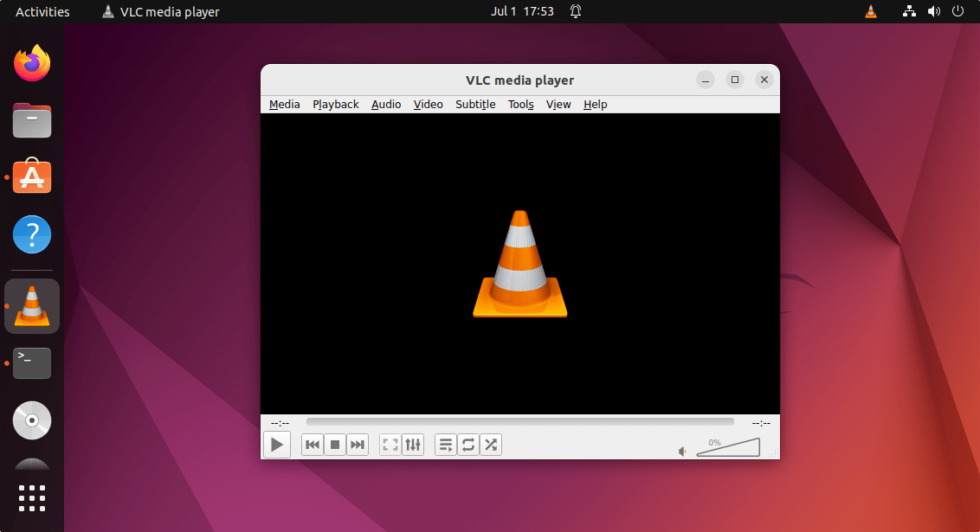Stop playback with the stop icon

click(x=335, y=444)
